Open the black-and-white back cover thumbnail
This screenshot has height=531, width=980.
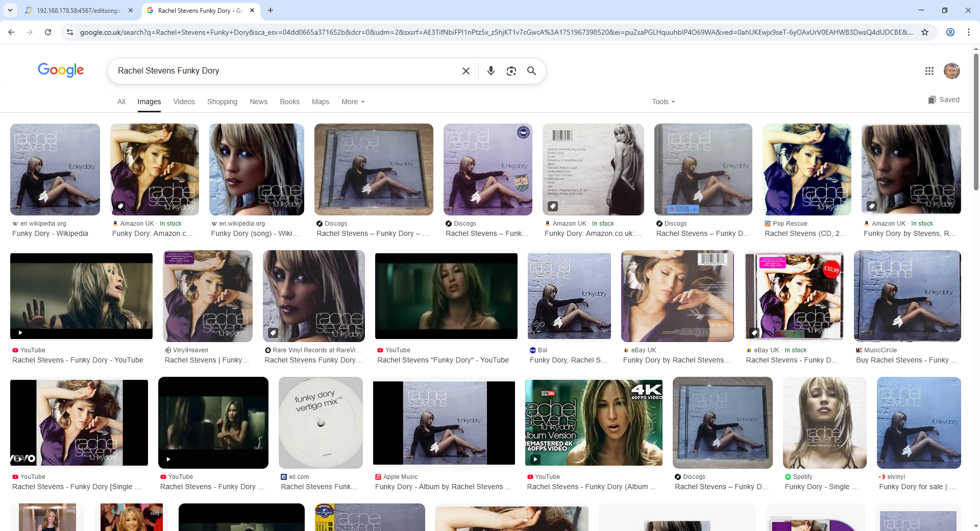[x=593, y=170]
